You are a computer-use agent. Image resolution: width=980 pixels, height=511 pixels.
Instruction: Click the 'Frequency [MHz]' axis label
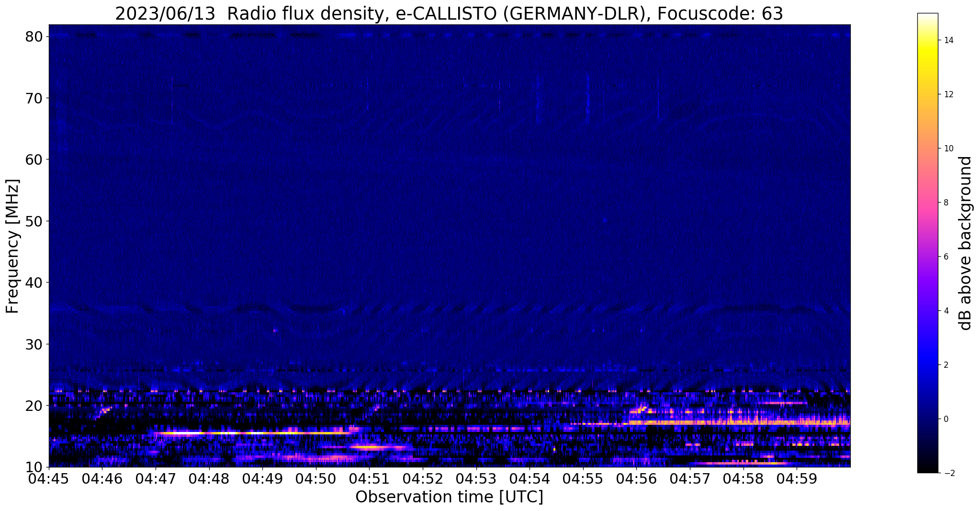pos(12,246)
